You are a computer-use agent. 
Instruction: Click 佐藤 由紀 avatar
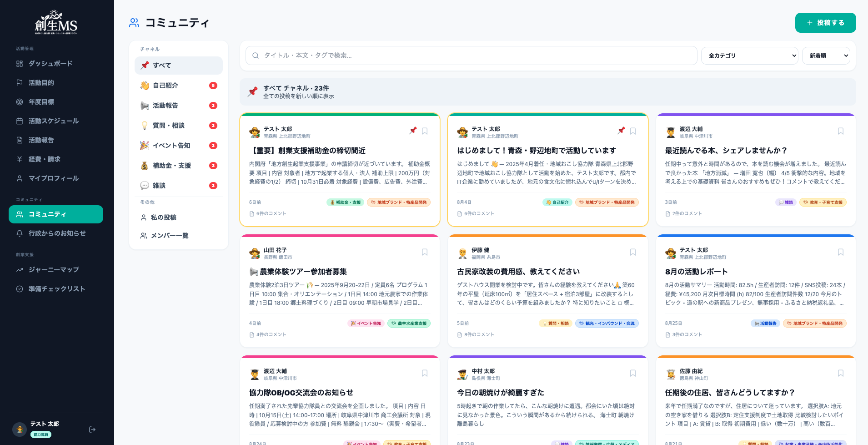671,374
